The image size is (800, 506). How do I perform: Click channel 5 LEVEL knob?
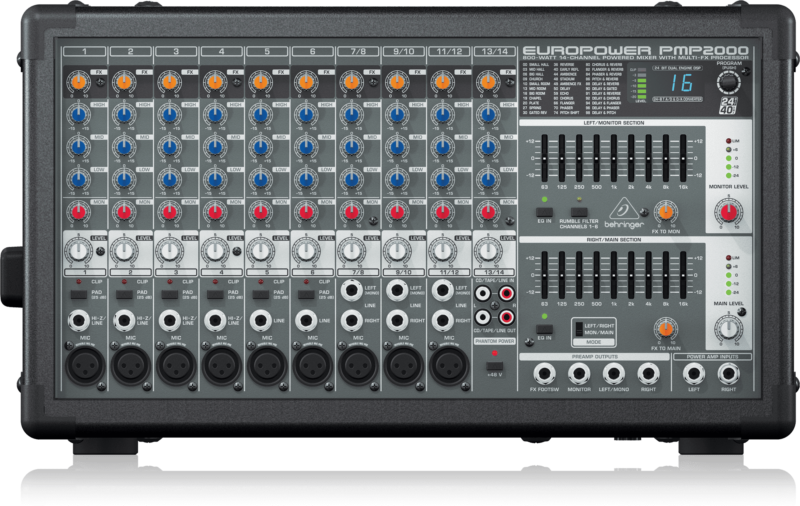click(x=260, y=251)
